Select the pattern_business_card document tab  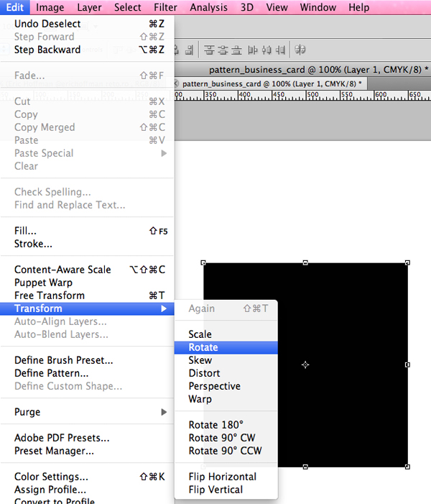coord(272,84)
